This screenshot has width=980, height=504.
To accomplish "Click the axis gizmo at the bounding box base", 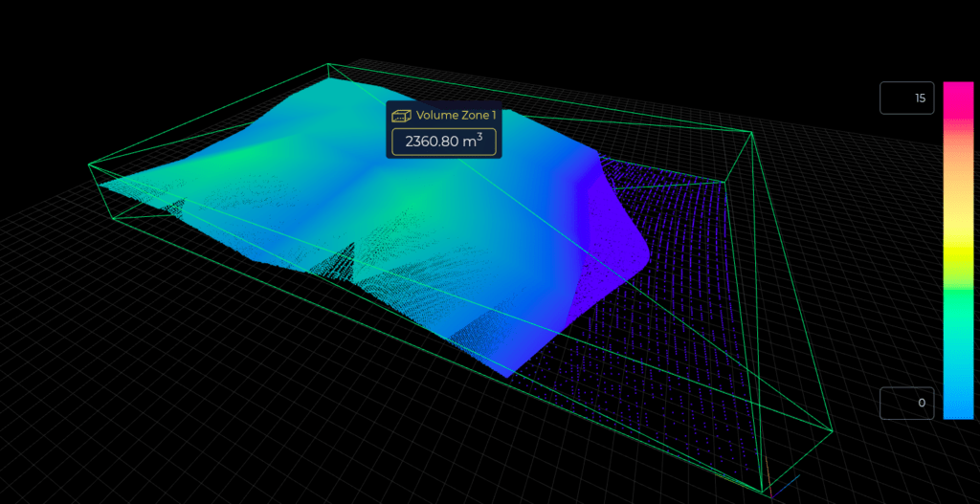I will [x=769, y=481].
